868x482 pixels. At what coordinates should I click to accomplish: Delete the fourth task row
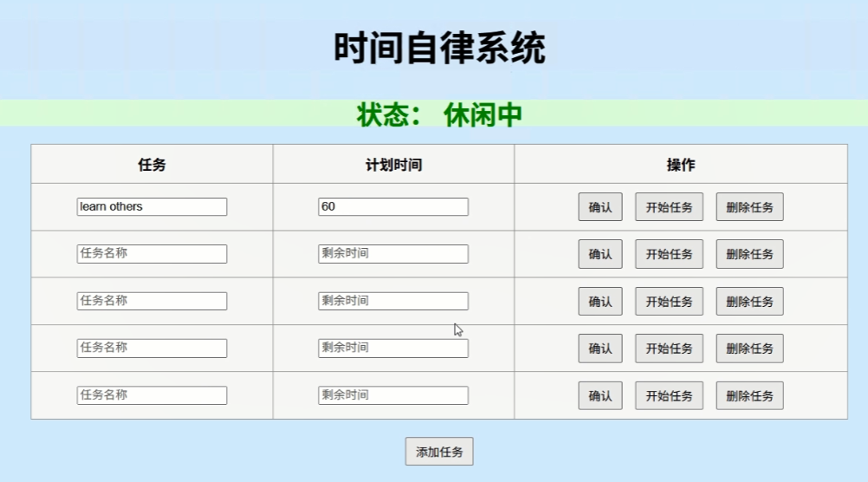pyautogui.click(x=749, y=348)
